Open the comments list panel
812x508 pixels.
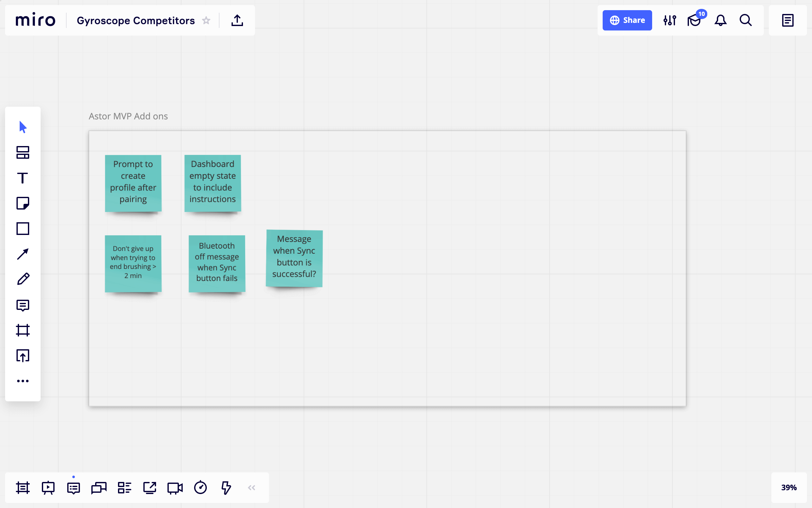pyautogui.click(x=74, y=487)
